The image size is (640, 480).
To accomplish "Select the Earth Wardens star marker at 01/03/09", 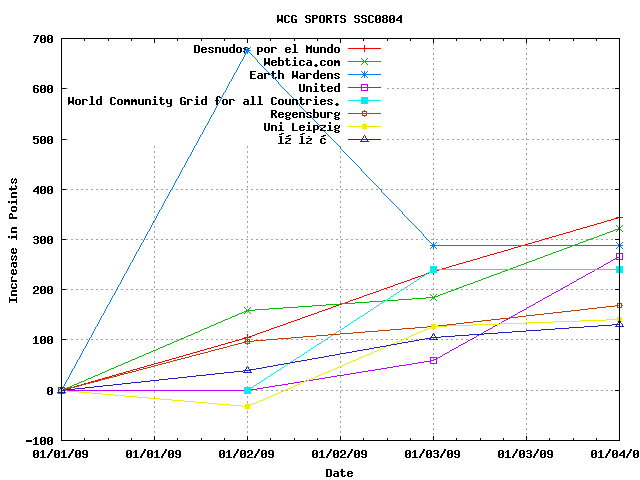I will tap(433, 245).
